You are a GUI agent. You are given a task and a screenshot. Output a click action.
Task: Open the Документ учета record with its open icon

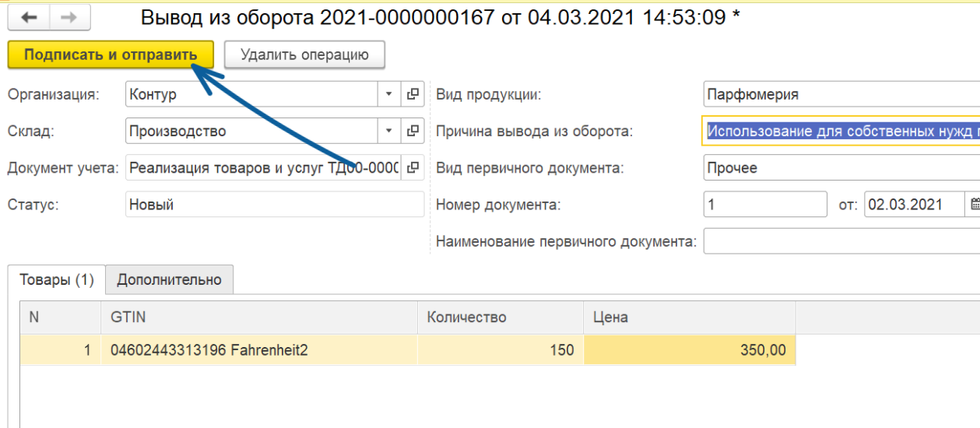[x=413, y=167]
